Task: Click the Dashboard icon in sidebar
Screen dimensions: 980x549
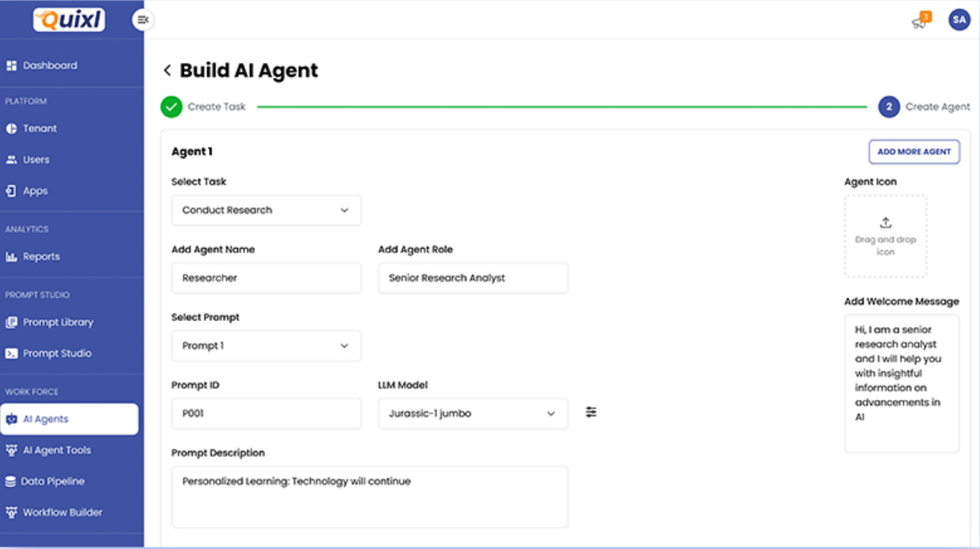Action: [12, 65]
